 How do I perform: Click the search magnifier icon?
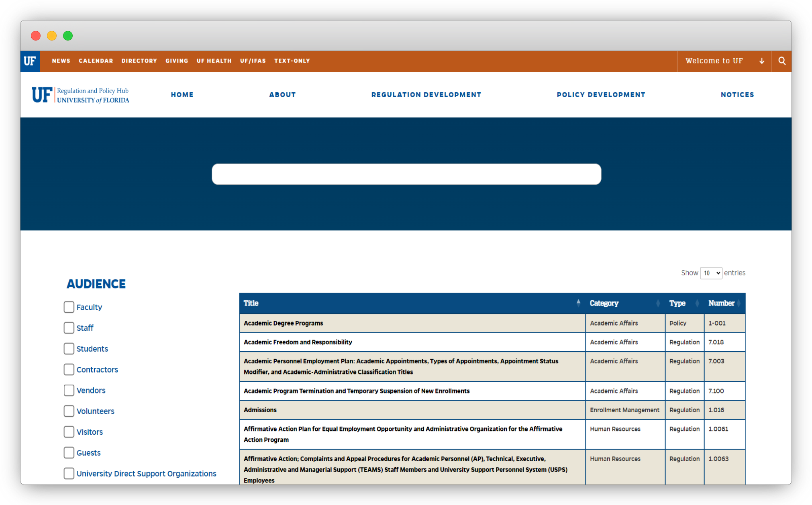click(x=781, y=61)
